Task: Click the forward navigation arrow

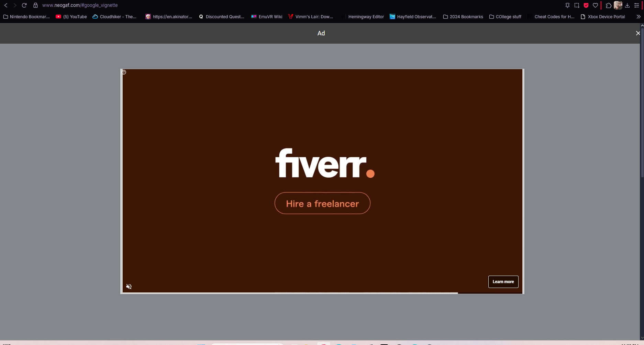Action: click(15, 5)
